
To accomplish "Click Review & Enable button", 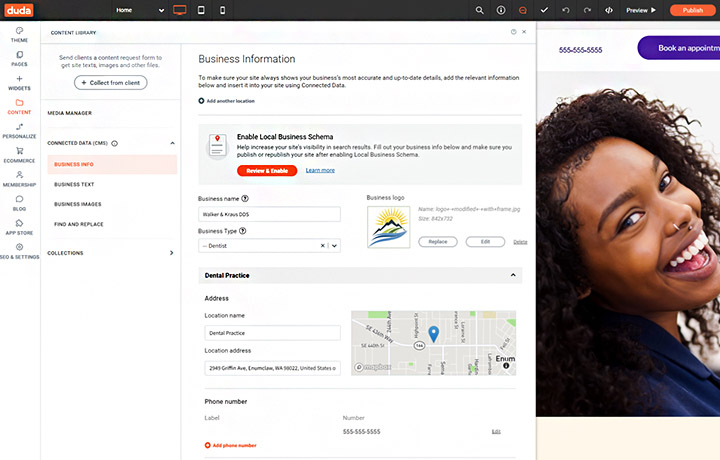I will click(267, 171).
